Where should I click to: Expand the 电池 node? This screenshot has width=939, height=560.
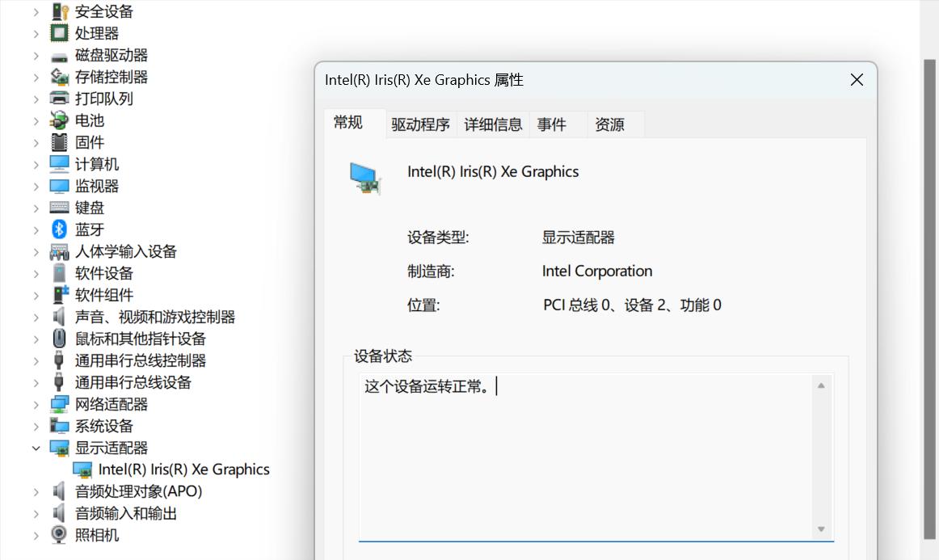coord(36,121)
